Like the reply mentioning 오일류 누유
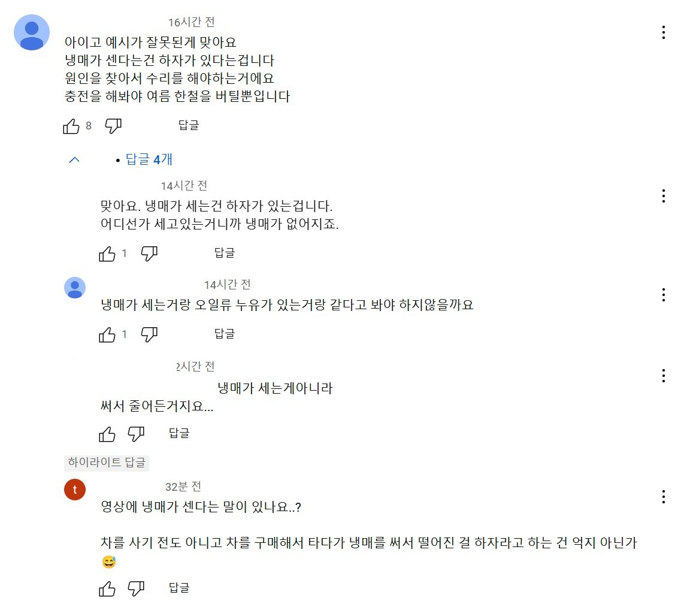This screenshot has height=616, width=687. click(107, 334)
